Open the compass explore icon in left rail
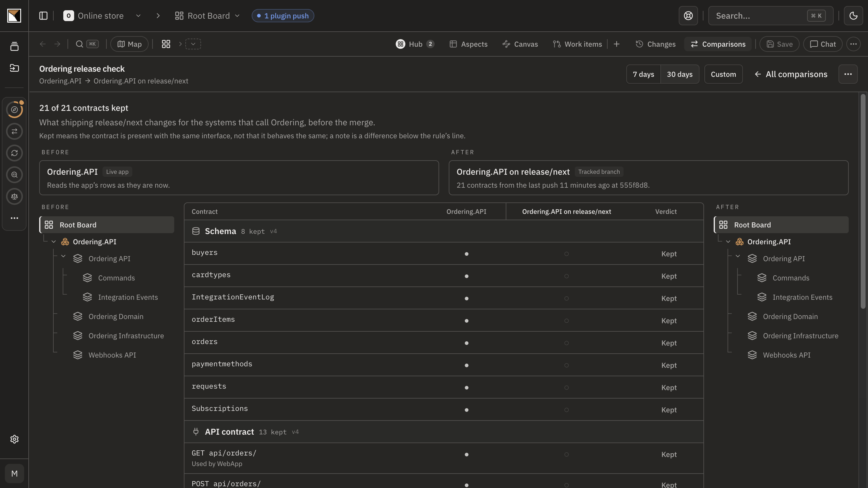Image resolution: width=868 pixels, height=488 pixels. [14, 110]
